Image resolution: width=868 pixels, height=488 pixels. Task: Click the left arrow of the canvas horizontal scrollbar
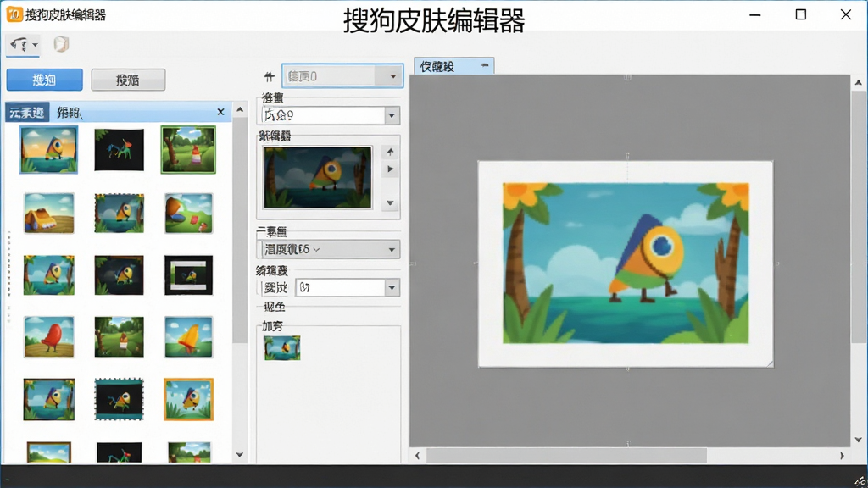point(417,456)
